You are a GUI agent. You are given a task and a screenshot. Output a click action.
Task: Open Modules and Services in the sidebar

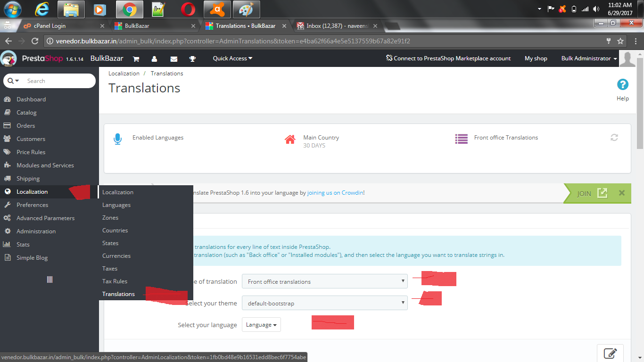45,165
